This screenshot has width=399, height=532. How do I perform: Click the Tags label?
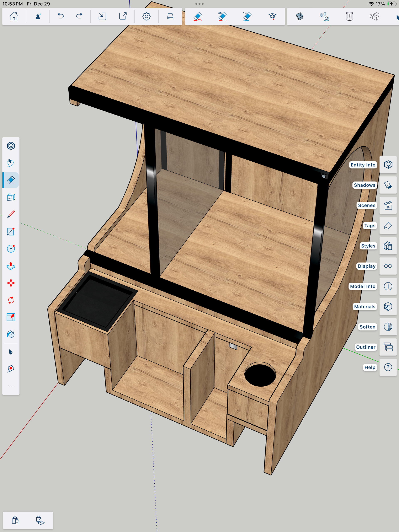point(369,226)
